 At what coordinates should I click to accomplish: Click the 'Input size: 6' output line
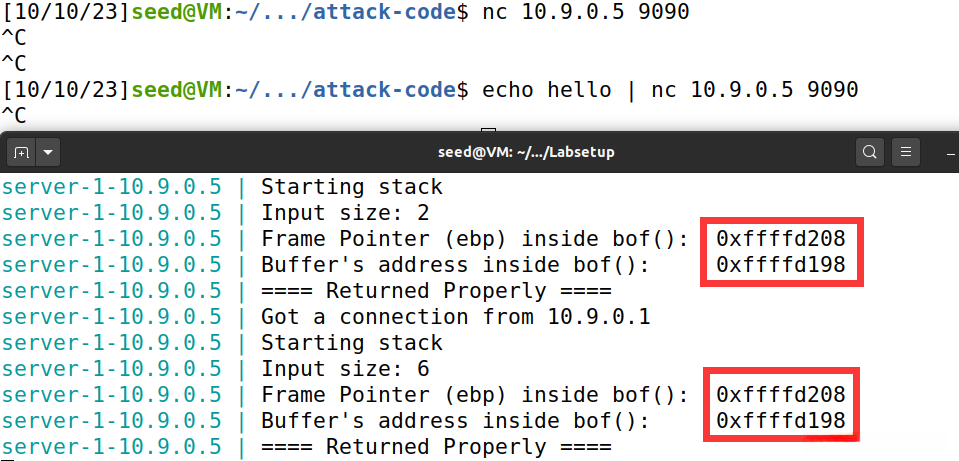point(345,369)
